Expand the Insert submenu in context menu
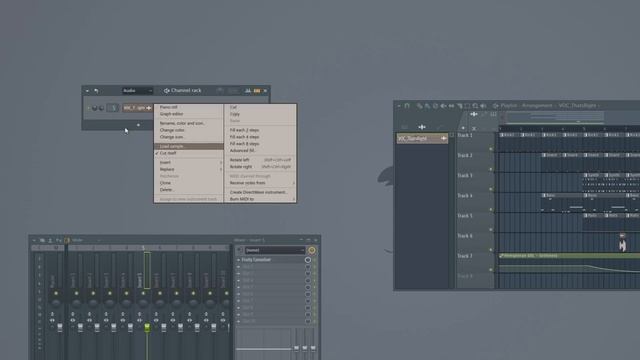 [189, 162]
